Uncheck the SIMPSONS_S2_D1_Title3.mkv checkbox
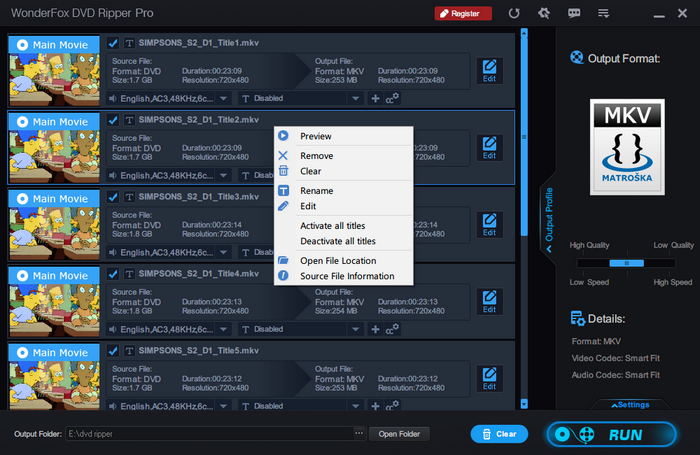Screen dimensions: 700x455 point(113,197)
